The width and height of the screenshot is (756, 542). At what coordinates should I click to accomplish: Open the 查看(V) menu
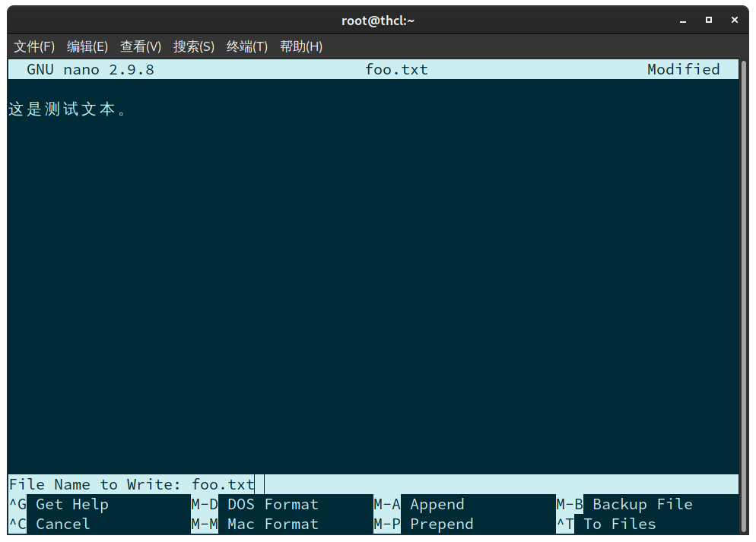tap(141, 46)
